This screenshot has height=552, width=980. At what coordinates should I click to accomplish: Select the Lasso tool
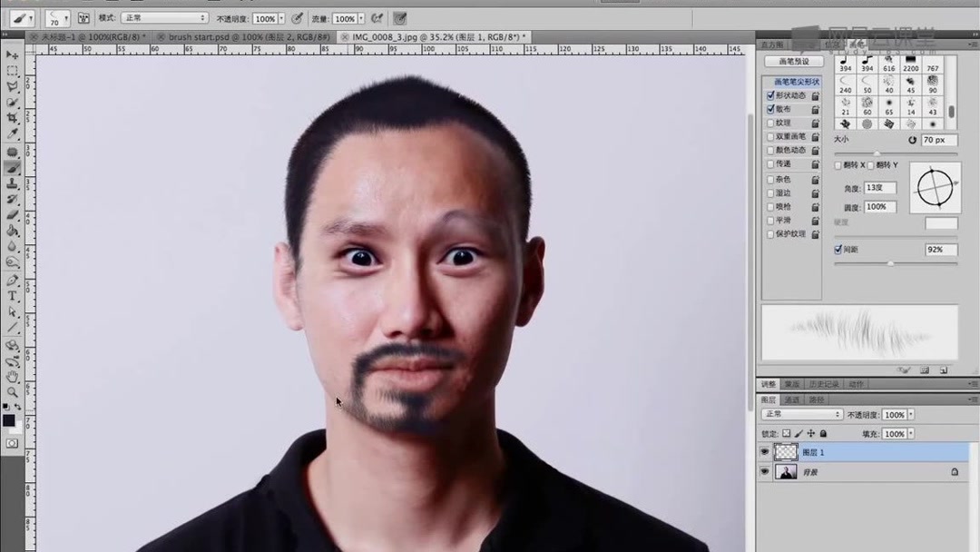[x=12, y=88]
